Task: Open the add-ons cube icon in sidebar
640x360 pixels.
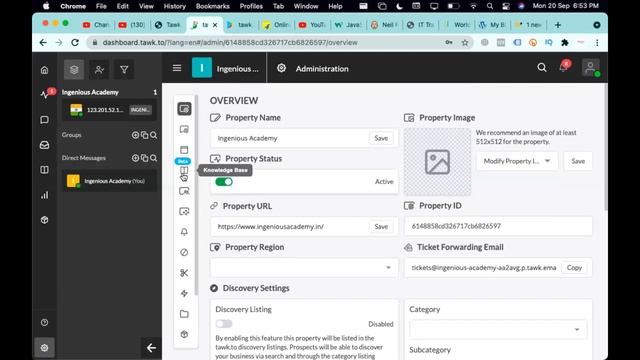Action: point(44,220)
